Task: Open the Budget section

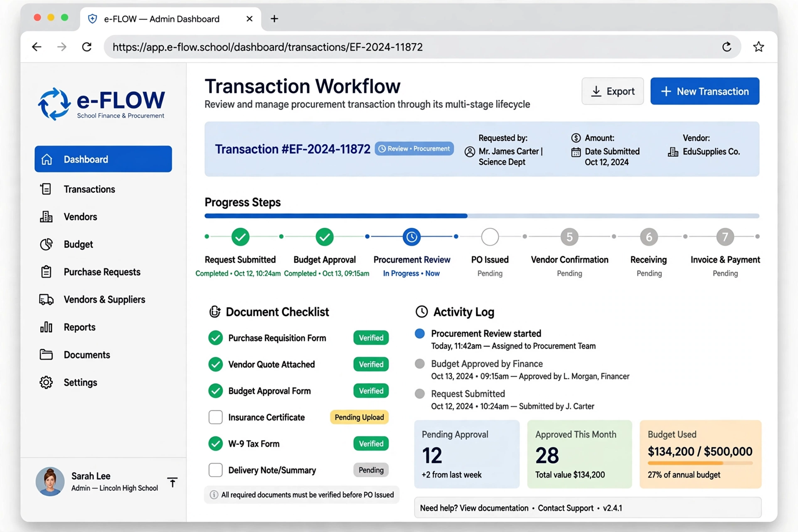Action: point(78,244)
